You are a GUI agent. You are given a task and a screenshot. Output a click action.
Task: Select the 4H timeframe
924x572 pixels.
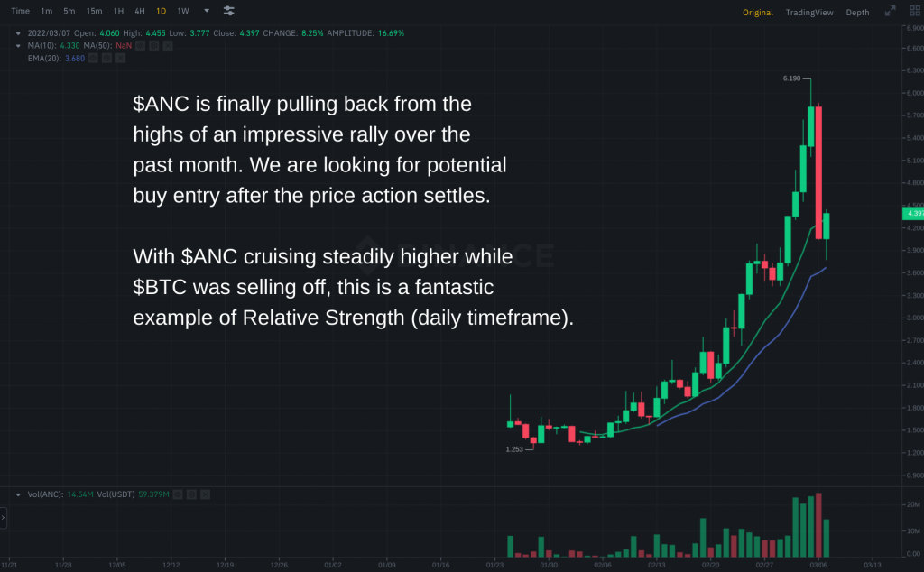[x=140, y=11]
